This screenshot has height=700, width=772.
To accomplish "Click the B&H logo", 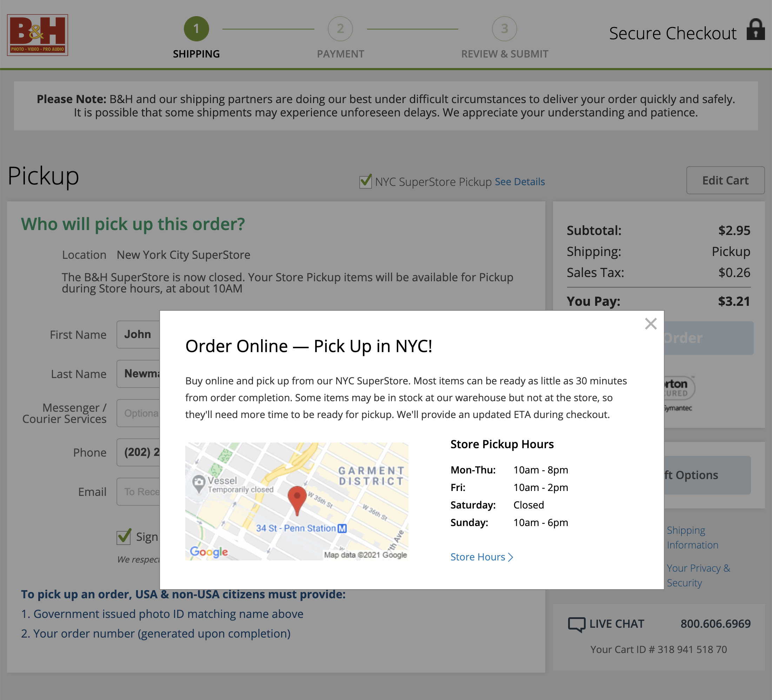I will tap(38, 35).
